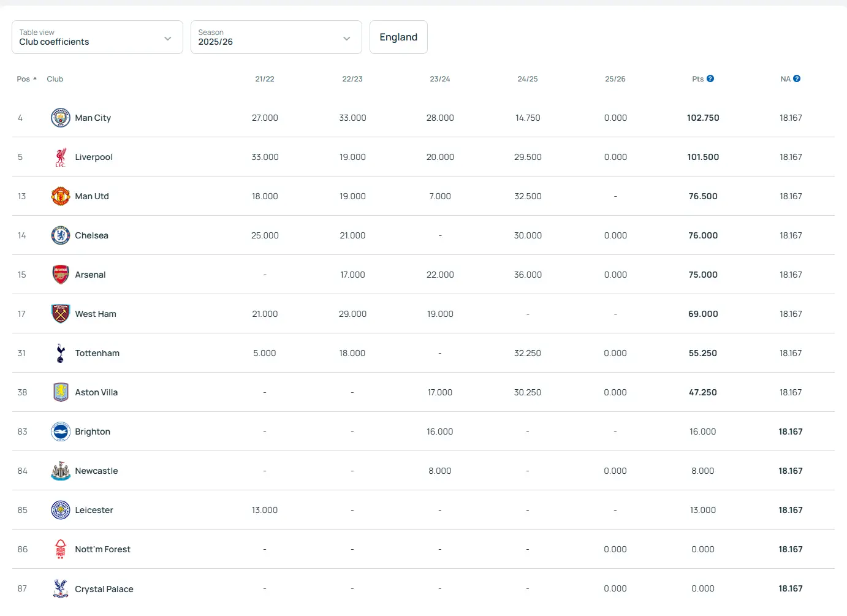Open the Arsenal club link

90,275
